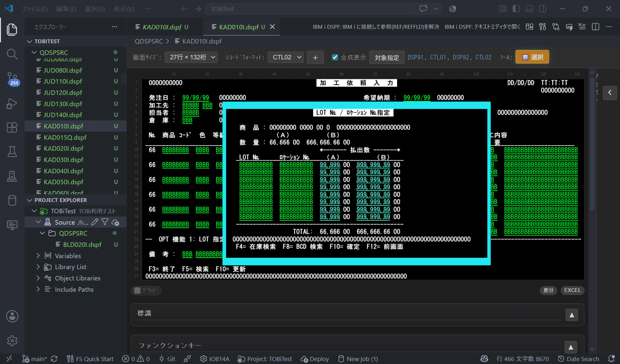Viewport: 620px width, 364px height.
Task: Click FS Quick Start in status bar
Action: (x=90, y=359)
